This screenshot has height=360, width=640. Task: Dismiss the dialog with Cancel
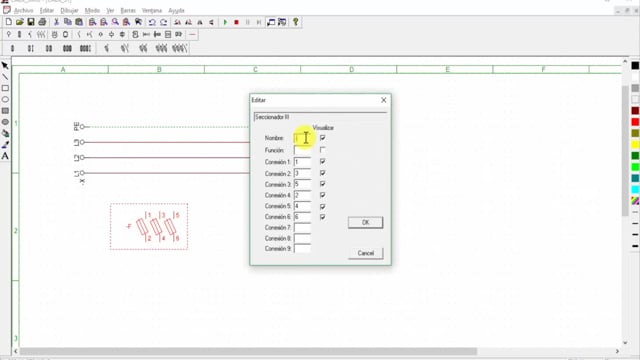click(x=365, y=253)
